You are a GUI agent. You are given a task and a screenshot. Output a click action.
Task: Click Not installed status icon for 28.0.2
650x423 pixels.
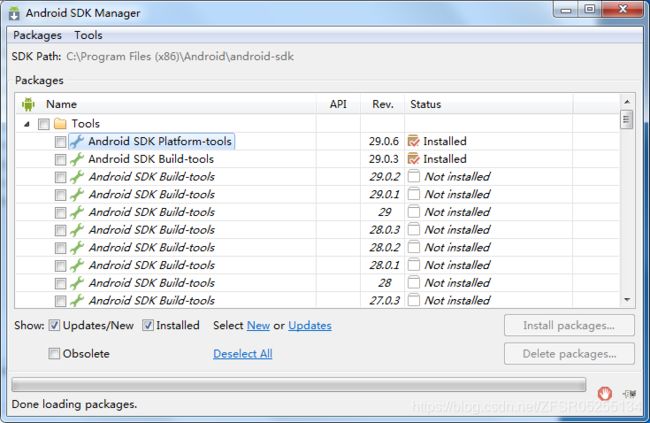pyautogui.click(x=413, y=247)
